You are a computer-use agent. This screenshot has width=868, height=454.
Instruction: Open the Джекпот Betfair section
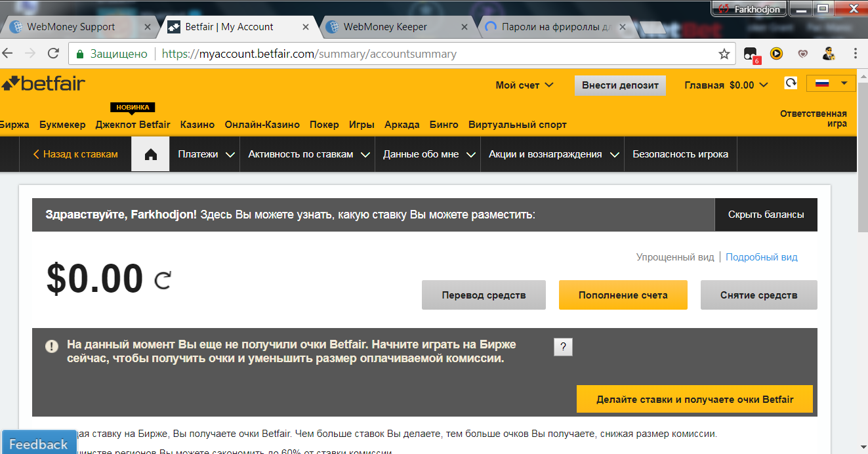point(133,125)
